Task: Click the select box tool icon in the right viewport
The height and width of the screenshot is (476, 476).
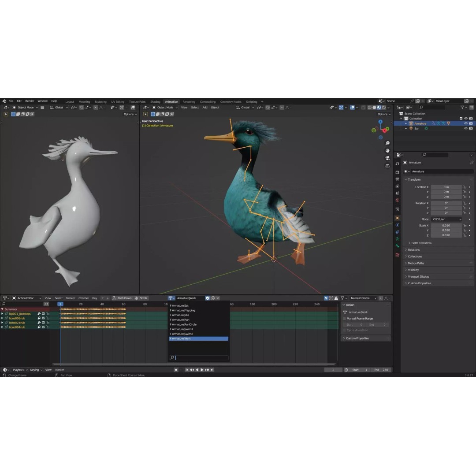Action: tap(145, 114)
